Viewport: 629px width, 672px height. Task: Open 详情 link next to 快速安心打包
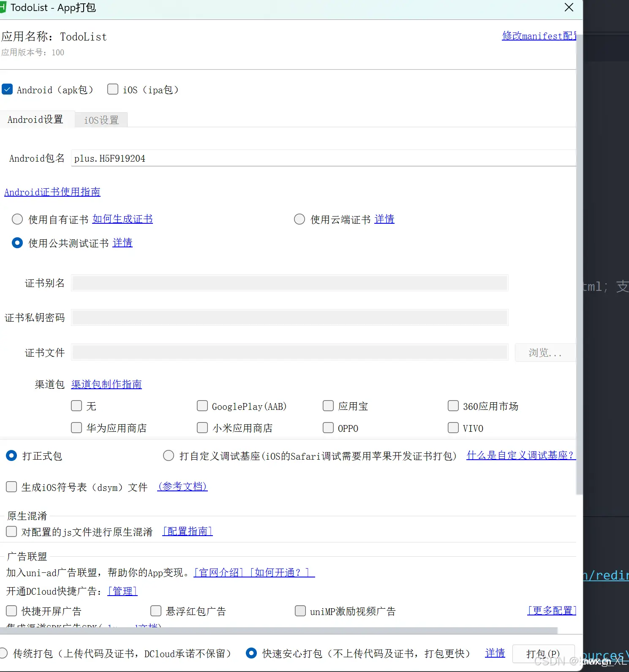coord(495,653)
